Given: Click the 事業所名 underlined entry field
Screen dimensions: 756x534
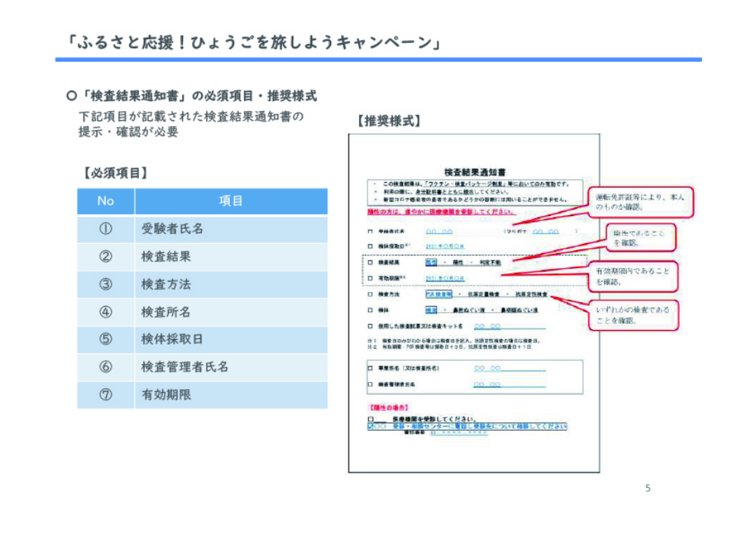Looking at the screenshot, I should (510, 369).
